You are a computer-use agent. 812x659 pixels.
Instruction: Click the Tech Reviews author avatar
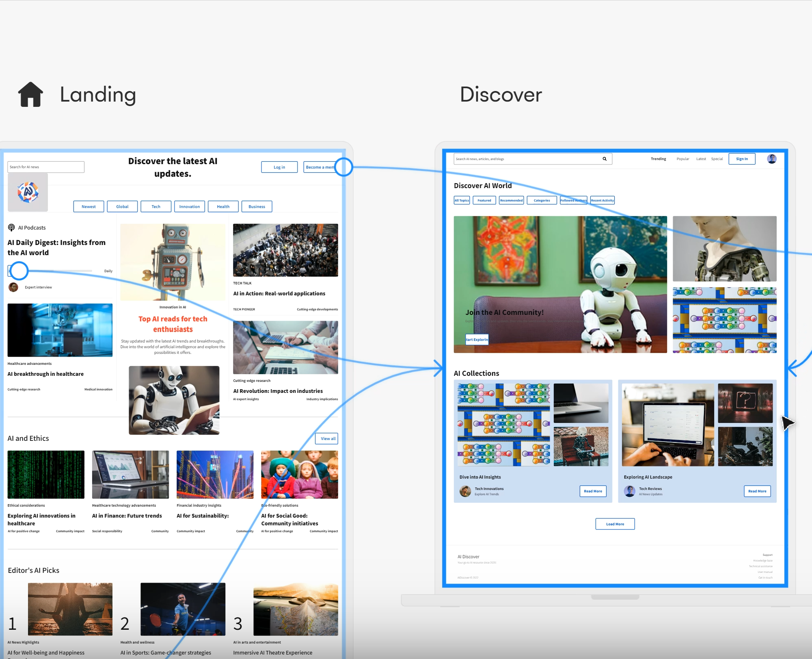(629, 491)
